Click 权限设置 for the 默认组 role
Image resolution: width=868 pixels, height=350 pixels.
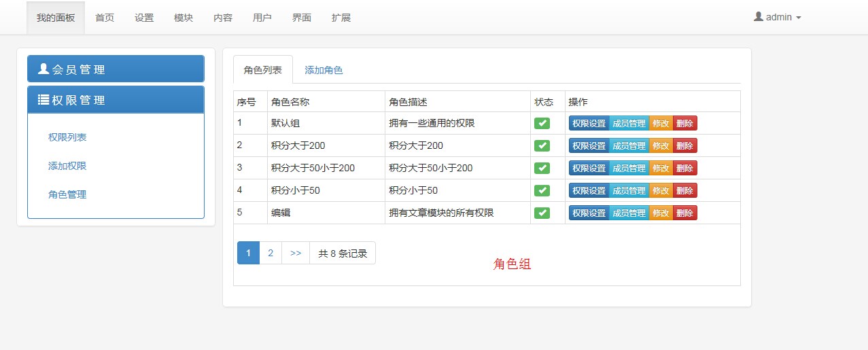tap(589, 123)
